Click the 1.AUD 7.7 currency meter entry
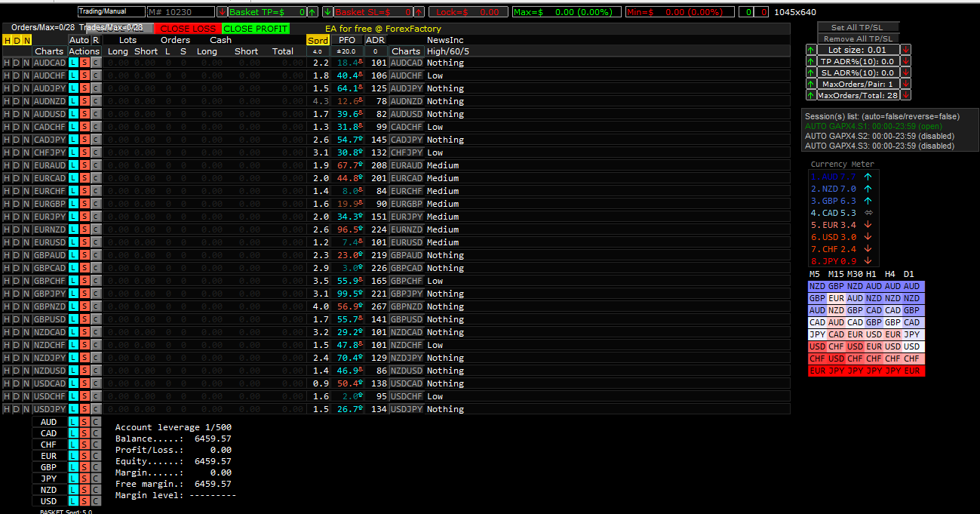This screenshot has width=980, height=514. click(834, 177)
